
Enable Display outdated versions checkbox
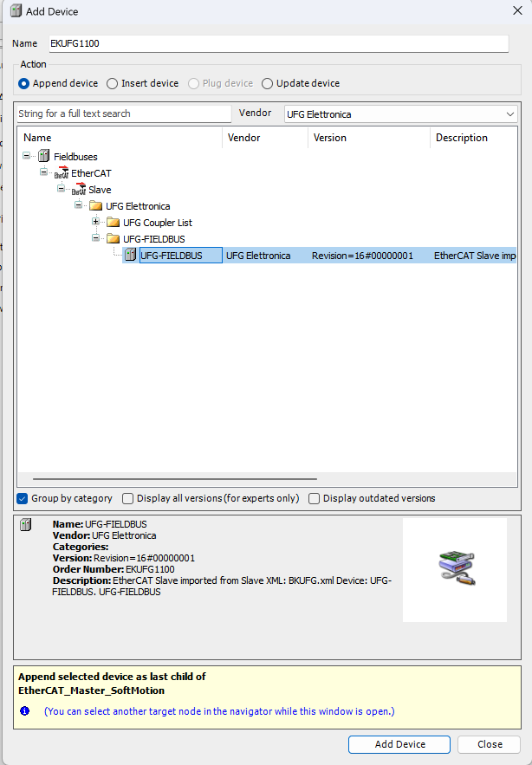point(314,498)
